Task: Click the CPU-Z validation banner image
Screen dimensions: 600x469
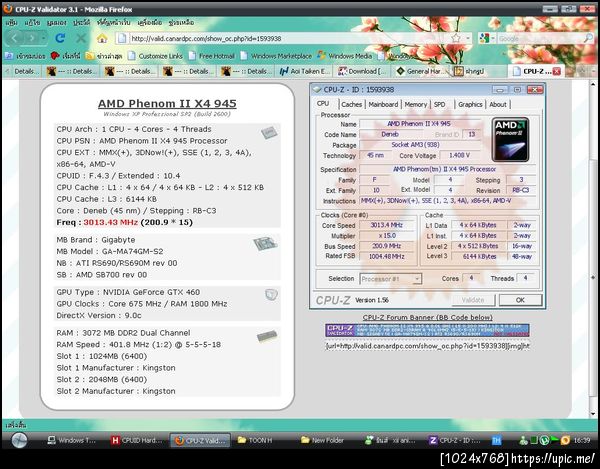Action: pyautogui.click(x=427, y=331)
